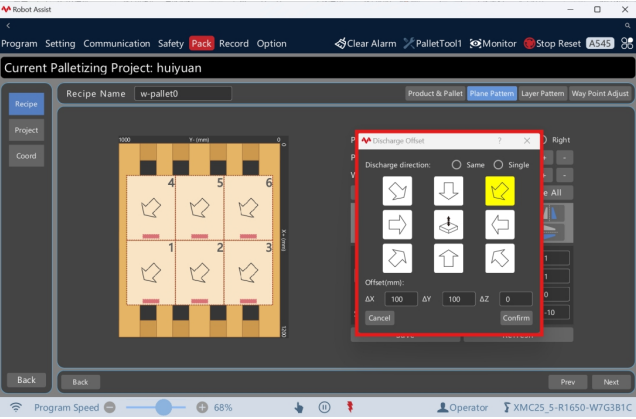Screen dimensions: 636x419
Task: Select the yellow down-left discharge arrow
Action: [x=500, y=191]
